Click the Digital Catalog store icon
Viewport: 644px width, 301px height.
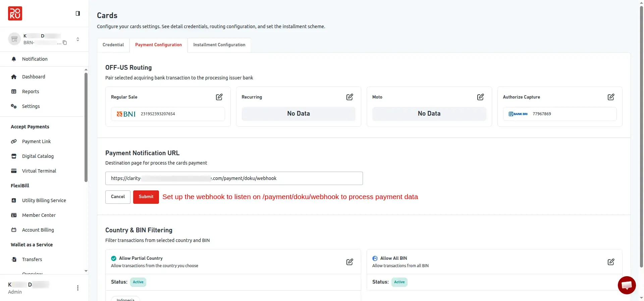tap(14, 156)
